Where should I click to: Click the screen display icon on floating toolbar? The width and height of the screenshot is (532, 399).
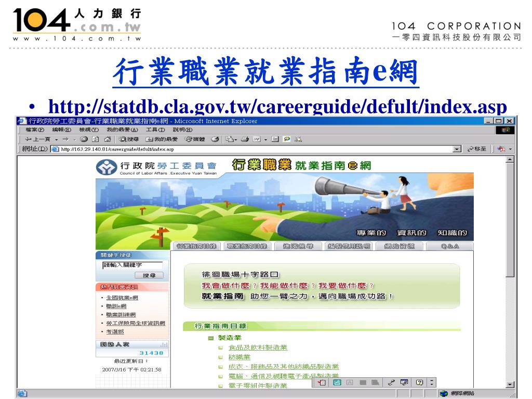404,382
